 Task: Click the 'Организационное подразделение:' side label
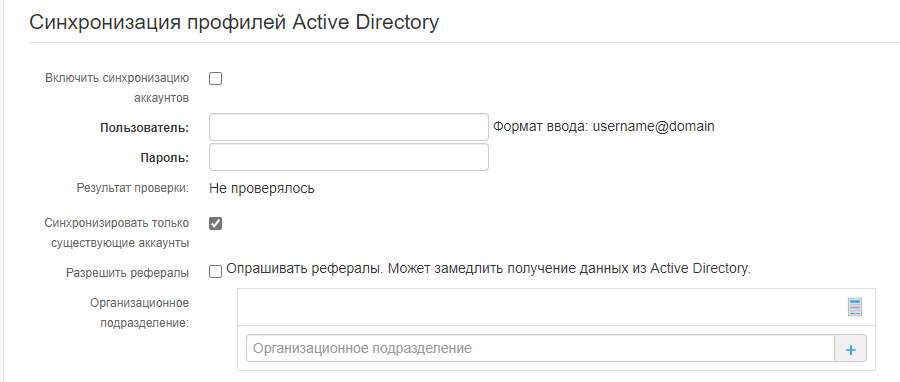pyautogui.click(x=139, y=313)
